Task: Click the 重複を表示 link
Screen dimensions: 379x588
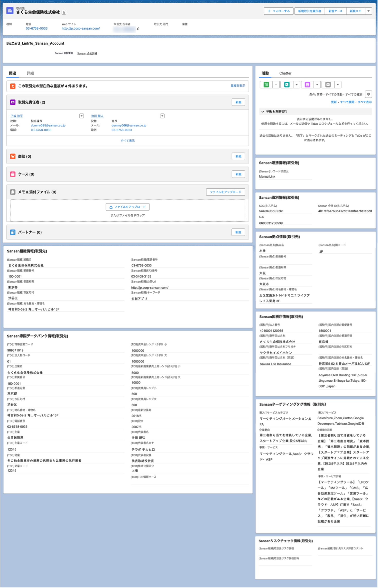Action: tap(238, 86)
